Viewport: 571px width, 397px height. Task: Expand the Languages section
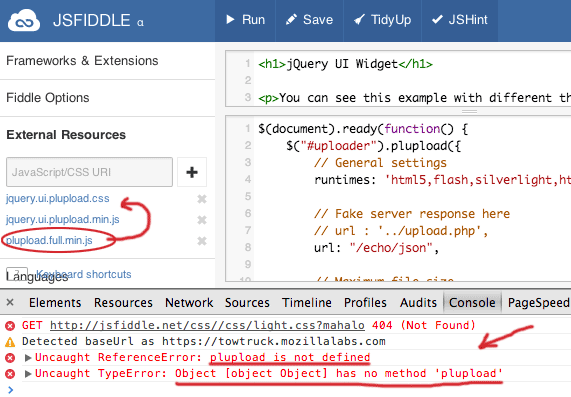click(37, 277)
